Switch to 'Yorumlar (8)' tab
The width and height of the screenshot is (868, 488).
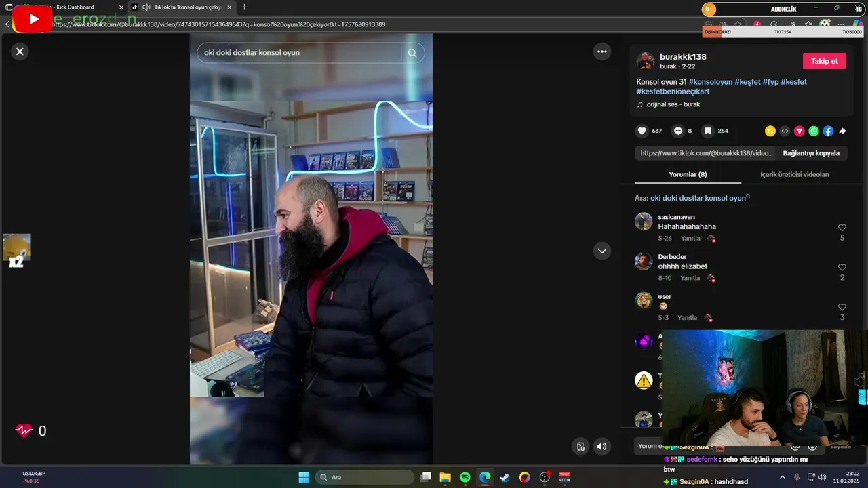coord(688,175)
